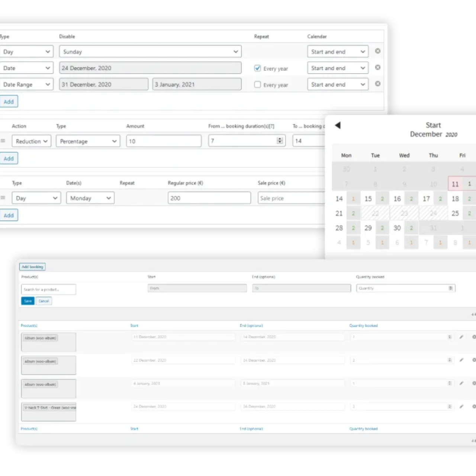Edit the V-Neck T-Shirt booking
The width and height of the screenshot is (476, 476).
pos(461,406)
